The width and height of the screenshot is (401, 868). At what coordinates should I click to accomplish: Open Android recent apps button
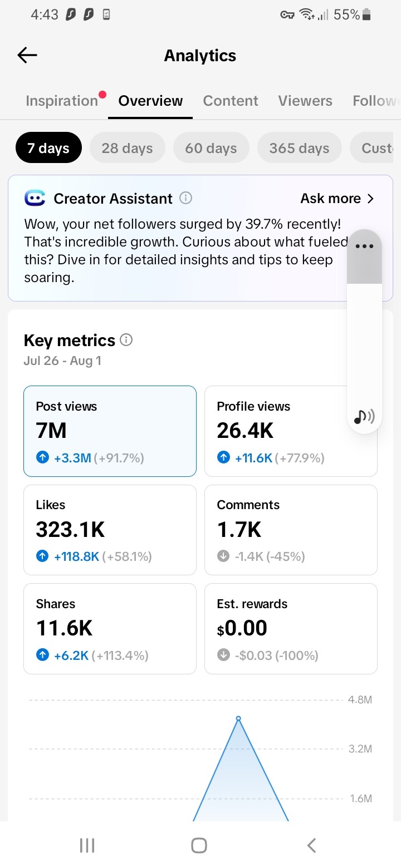[x=87, y=846]
